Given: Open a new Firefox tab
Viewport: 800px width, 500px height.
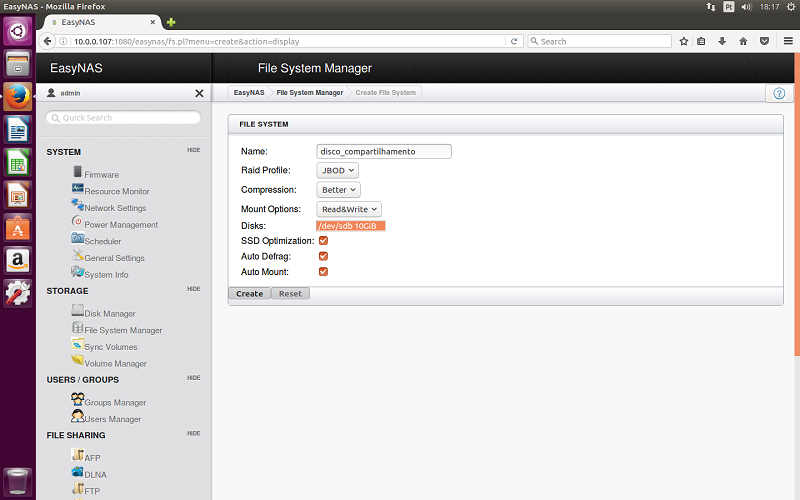Looking at the screenshot, I should [171, 22].
